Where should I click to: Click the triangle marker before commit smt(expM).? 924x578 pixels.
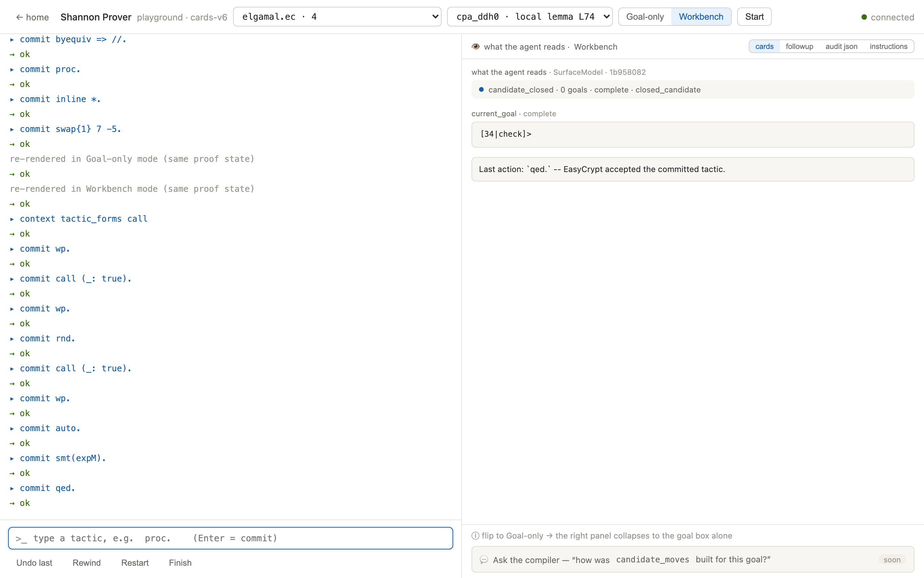pos(12,458)
